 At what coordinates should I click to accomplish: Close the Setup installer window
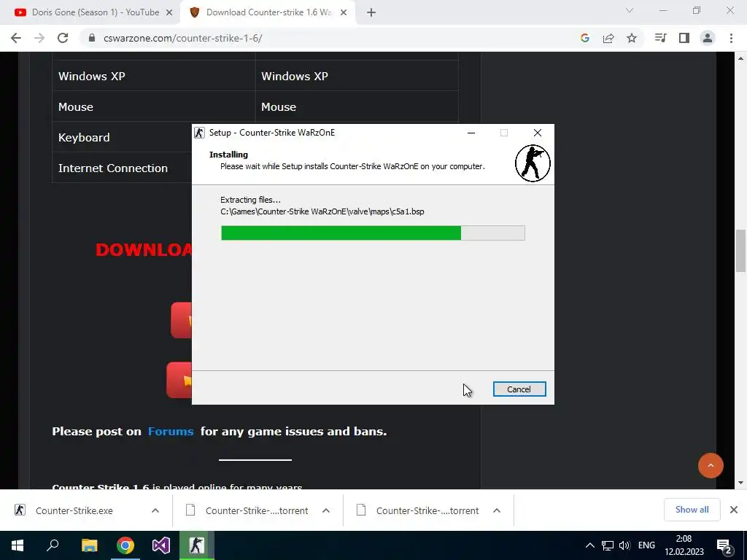coord(538,133)
